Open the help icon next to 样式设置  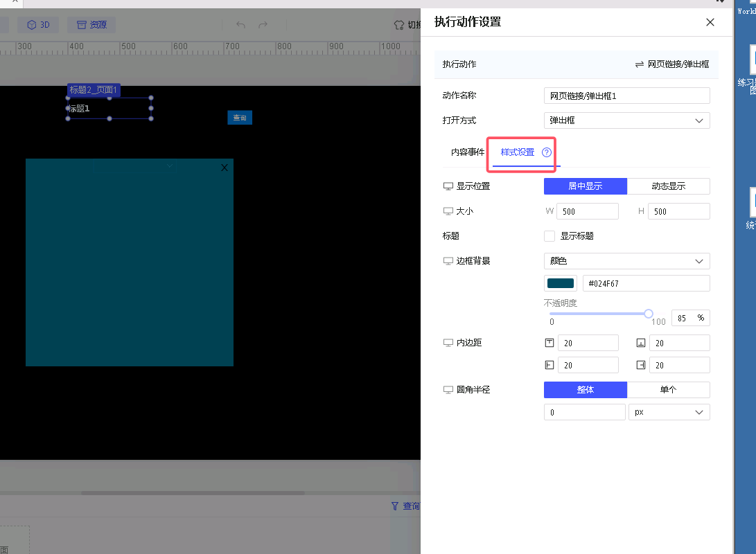(546, 152)
